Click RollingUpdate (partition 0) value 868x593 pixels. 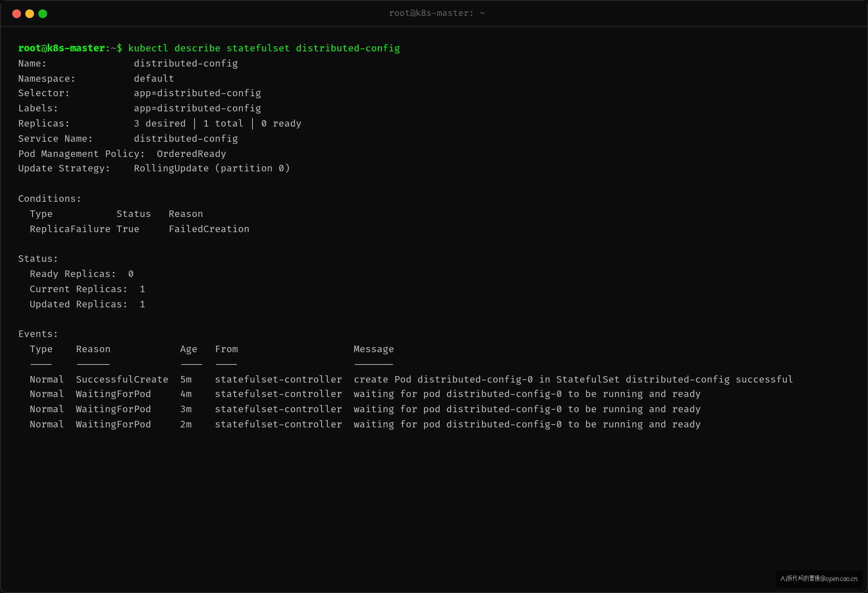click(212, 168)
